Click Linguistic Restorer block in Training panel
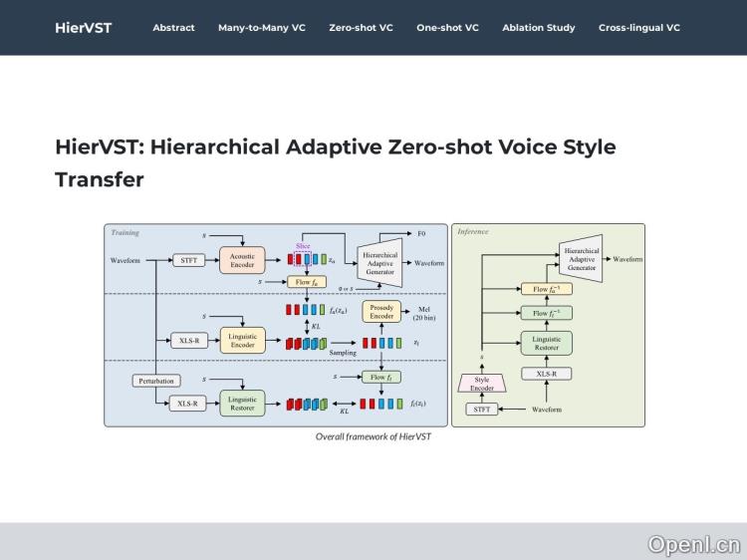 click(242, 404)
